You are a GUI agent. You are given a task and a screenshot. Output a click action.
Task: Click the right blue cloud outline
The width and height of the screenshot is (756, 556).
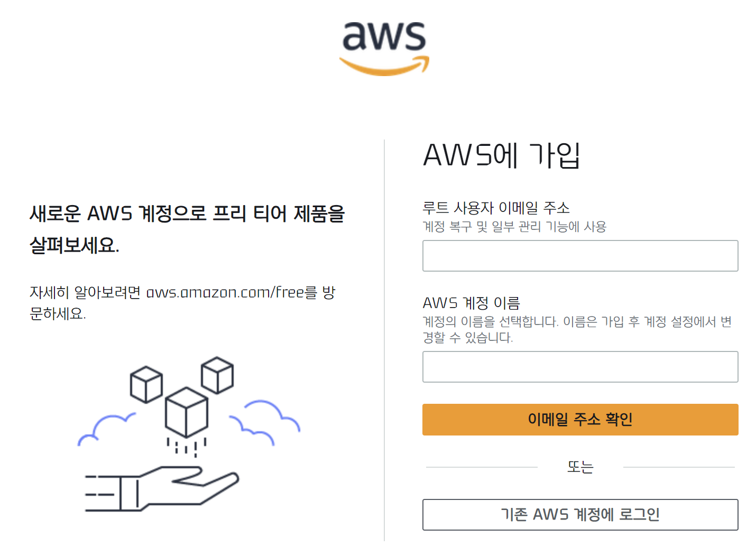click(264, 422)
